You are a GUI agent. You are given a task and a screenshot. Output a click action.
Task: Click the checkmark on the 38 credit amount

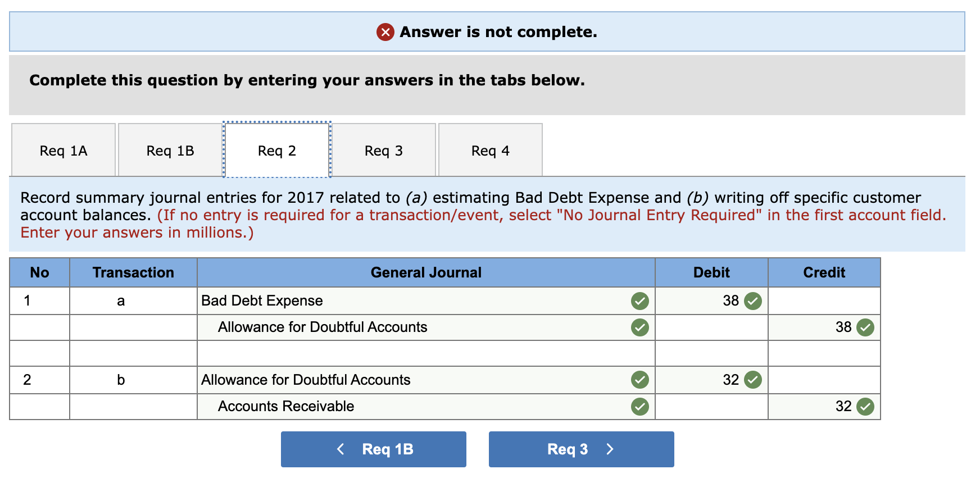click(865, 327)
